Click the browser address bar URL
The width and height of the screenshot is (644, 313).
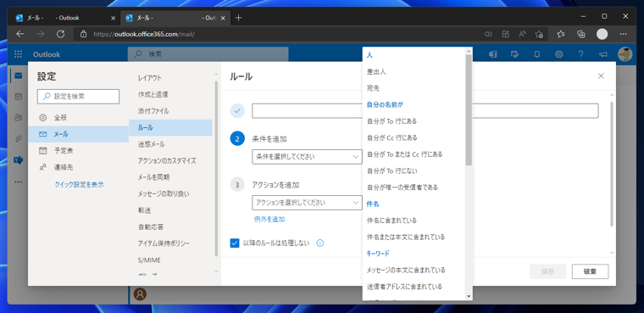[144, 34]
